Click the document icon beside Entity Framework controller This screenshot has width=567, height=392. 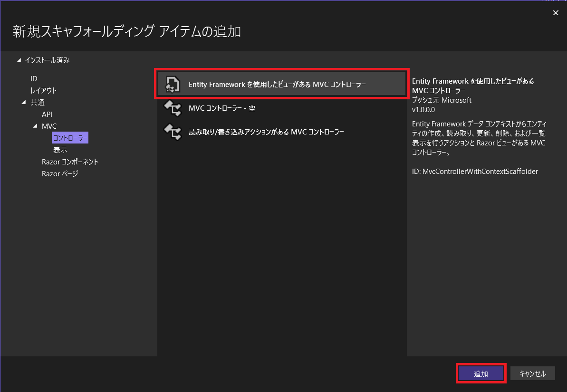coord(172,85)
